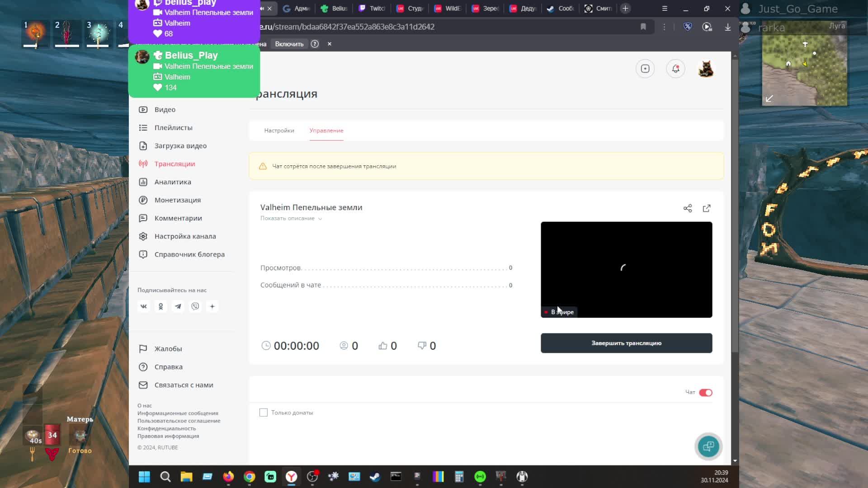Click the 00:00:00 stream timer
Viewport: 868px width, 488px height.
point(290,346)
